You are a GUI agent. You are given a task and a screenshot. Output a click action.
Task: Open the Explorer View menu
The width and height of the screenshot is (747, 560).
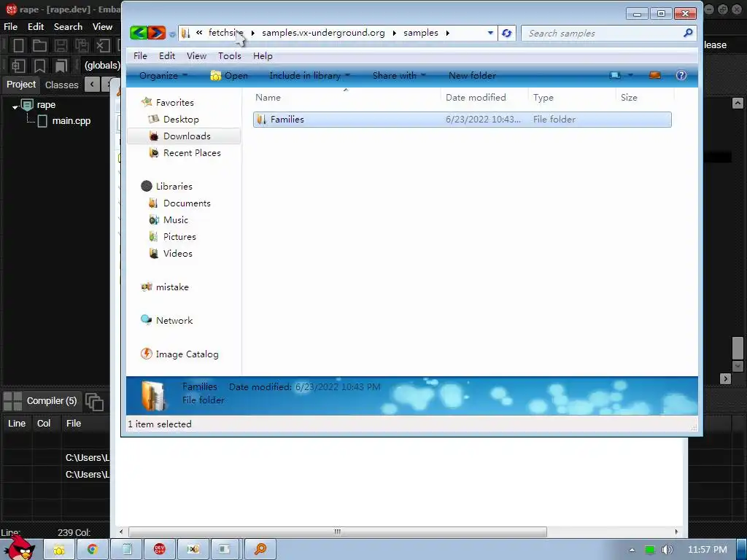[196, 55]
